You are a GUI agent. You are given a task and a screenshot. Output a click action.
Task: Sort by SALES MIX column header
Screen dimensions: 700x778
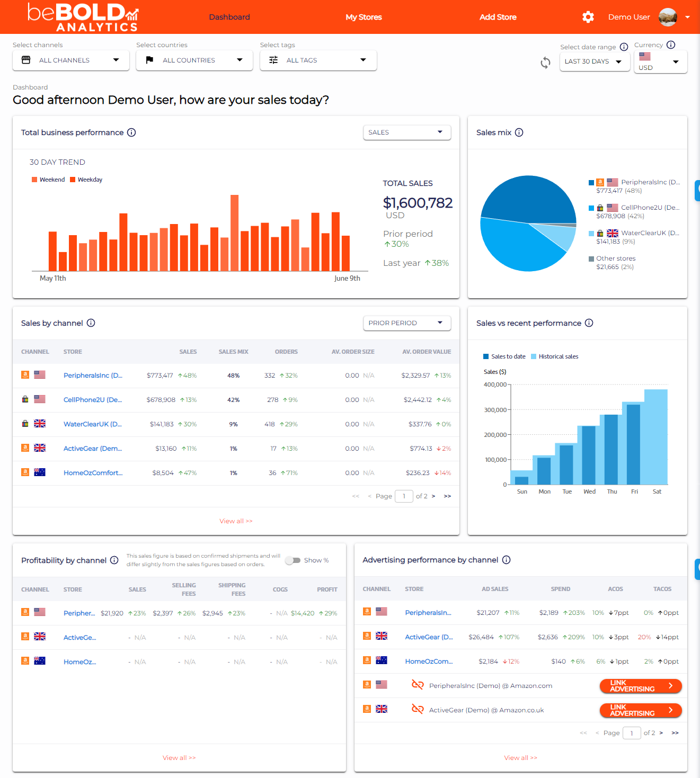click(x=233, y=352)
